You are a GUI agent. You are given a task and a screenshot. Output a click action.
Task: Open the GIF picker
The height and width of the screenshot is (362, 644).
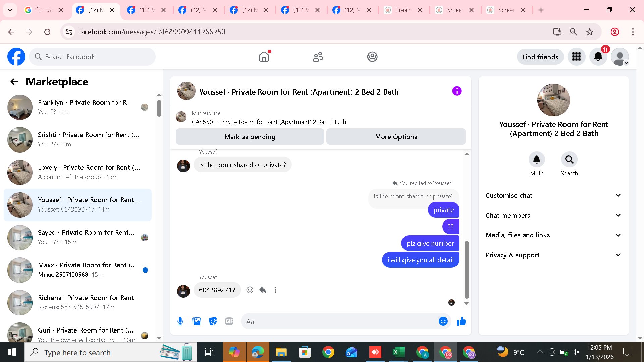229,321
